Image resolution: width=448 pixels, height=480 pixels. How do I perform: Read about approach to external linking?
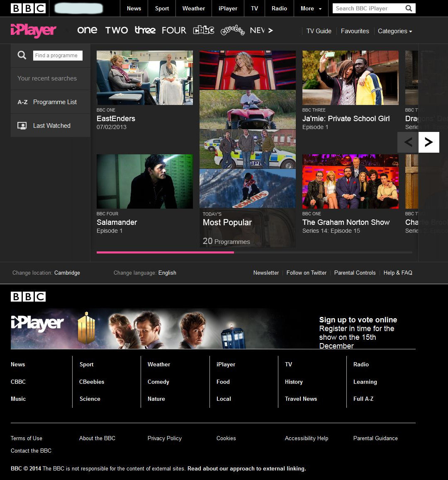pos(247,469)
